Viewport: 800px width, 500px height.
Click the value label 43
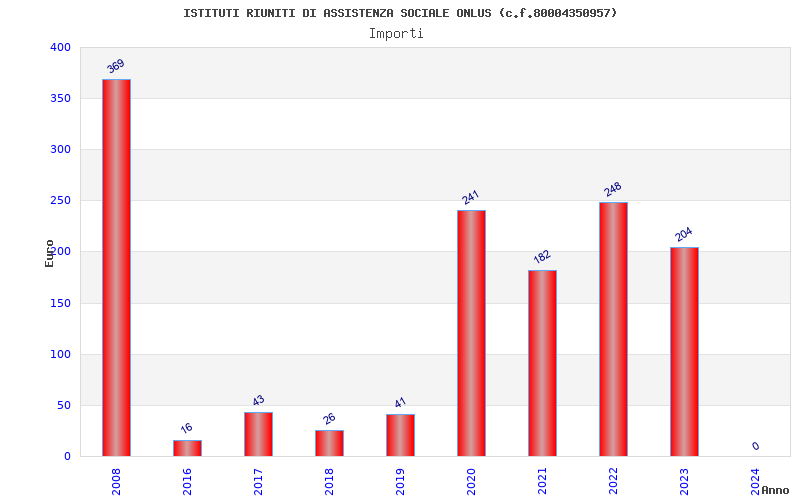click(258, 401)
